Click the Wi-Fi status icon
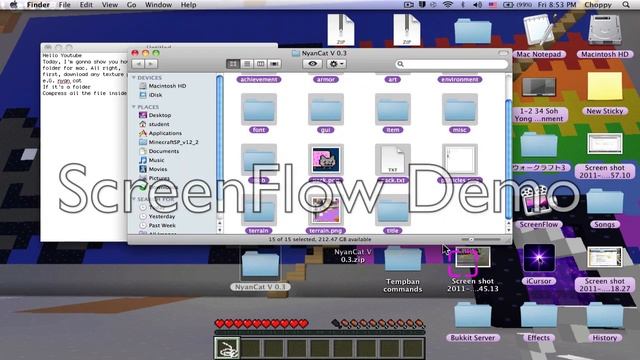Screen dimensions: 640x360 tap(448, 5)
